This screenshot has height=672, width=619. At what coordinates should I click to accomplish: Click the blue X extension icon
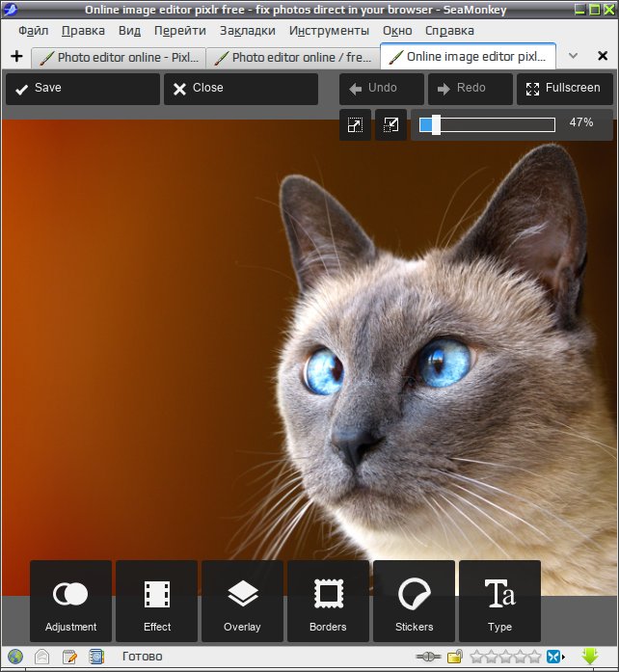[554, 657]
